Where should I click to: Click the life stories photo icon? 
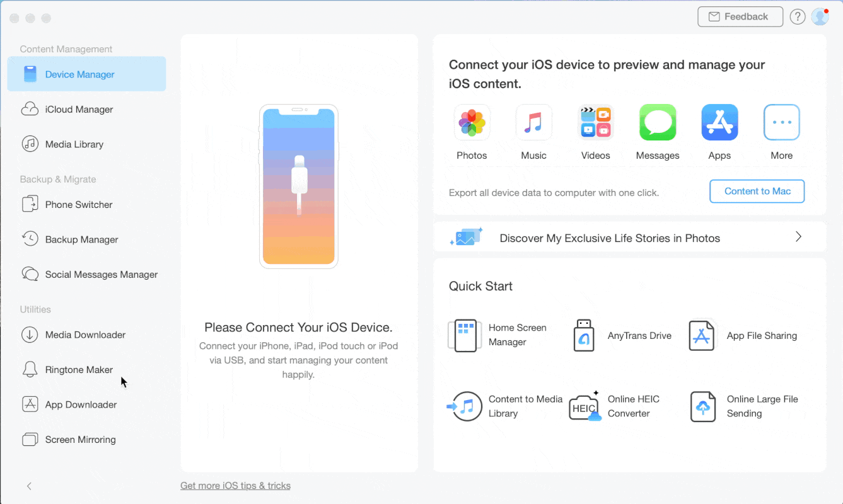(x=466, y=238)
